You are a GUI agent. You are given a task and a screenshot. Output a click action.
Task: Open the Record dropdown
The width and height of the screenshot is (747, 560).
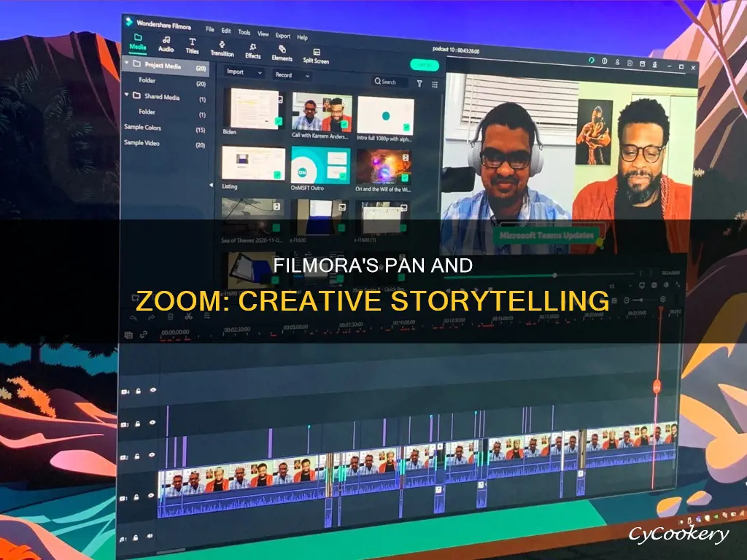point(292,75)
